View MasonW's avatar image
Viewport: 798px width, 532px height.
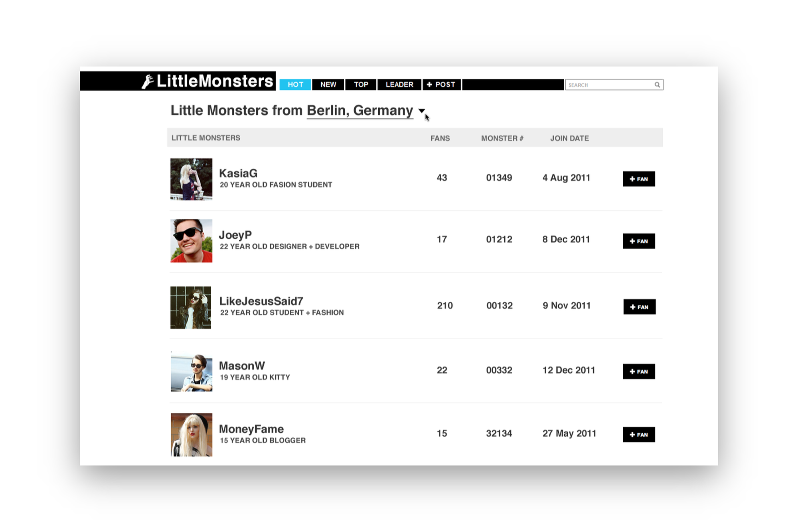(192, 372)
